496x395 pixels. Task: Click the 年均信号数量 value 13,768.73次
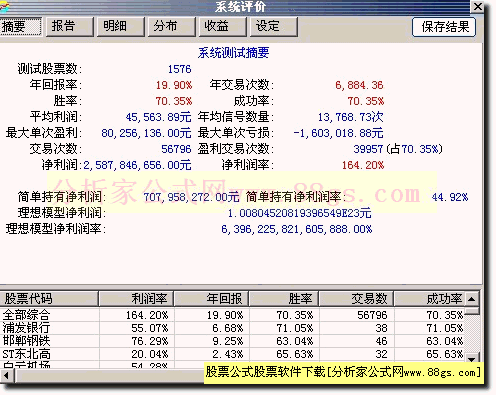pos(351,117)
